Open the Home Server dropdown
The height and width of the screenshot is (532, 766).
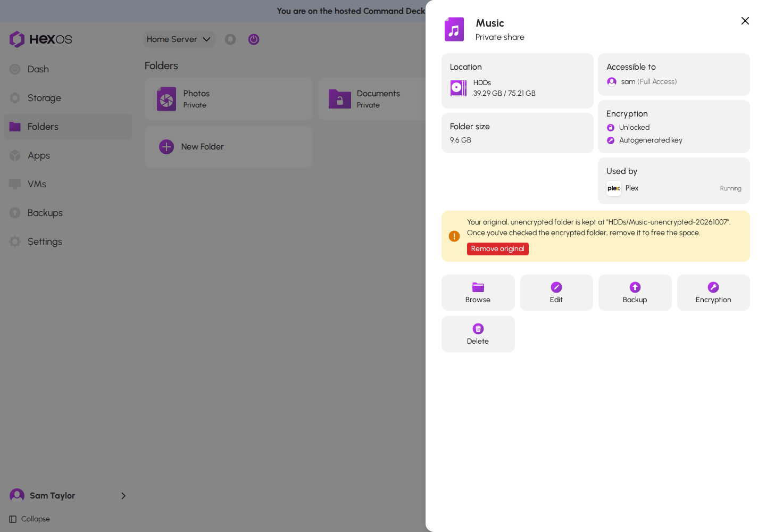(x=179, y=39)
